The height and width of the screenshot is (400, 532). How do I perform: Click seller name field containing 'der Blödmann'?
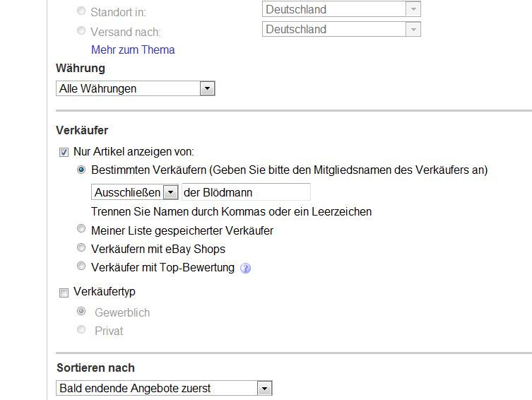tap(245, 192)
